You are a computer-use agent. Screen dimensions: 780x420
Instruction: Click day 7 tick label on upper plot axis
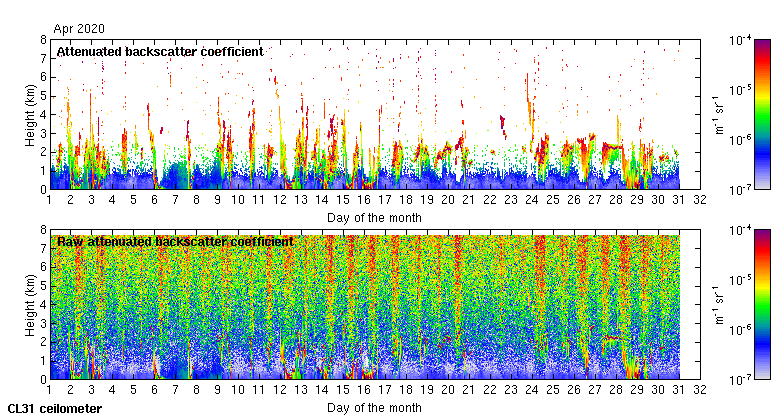click(175, 200)
